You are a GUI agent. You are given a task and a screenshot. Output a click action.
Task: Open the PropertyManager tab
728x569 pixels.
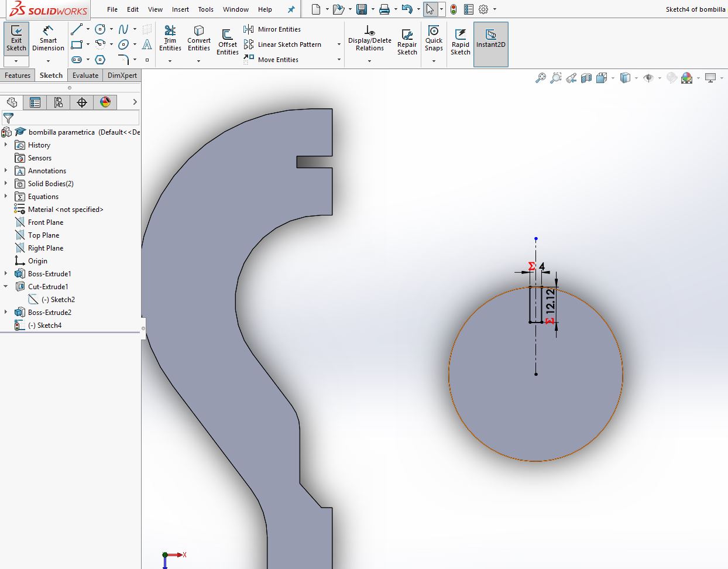click(x=35, y=102)
